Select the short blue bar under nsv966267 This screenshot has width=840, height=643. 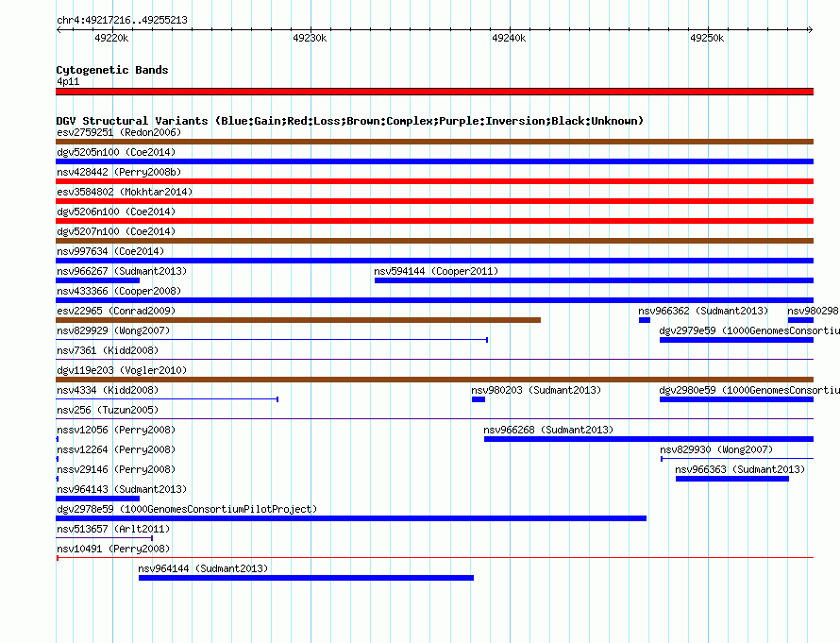pos(97,280)
